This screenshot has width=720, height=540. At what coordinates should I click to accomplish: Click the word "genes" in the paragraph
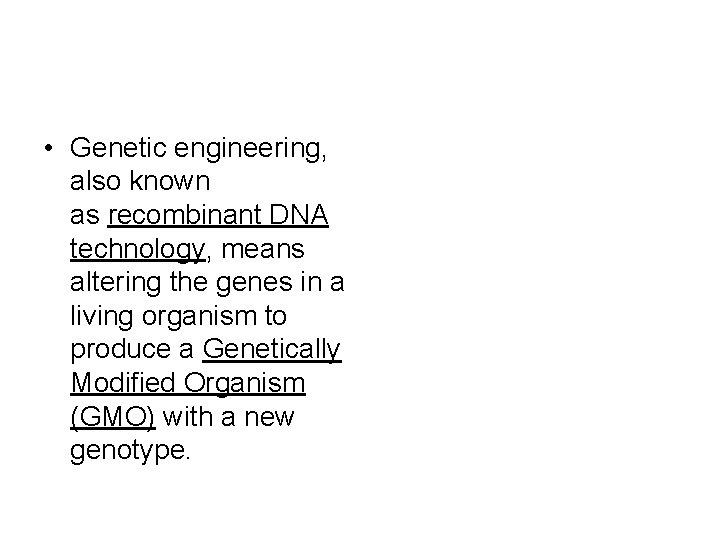click(x=254, y=284)
